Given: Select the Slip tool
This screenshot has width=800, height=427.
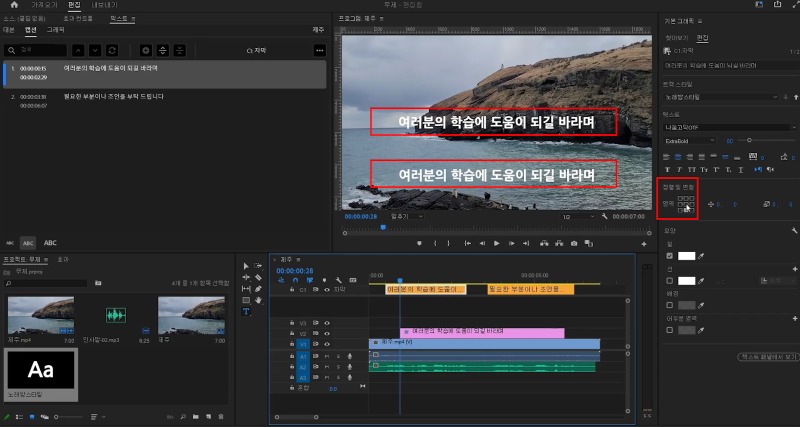Looking at the screenshot, I should (246, 289).
